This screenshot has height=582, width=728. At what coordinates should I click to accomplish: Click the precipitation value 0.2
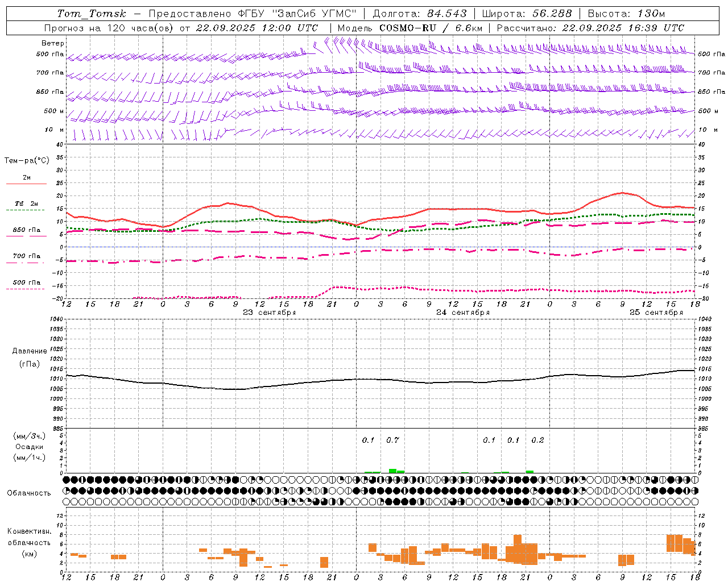point(537,440)
